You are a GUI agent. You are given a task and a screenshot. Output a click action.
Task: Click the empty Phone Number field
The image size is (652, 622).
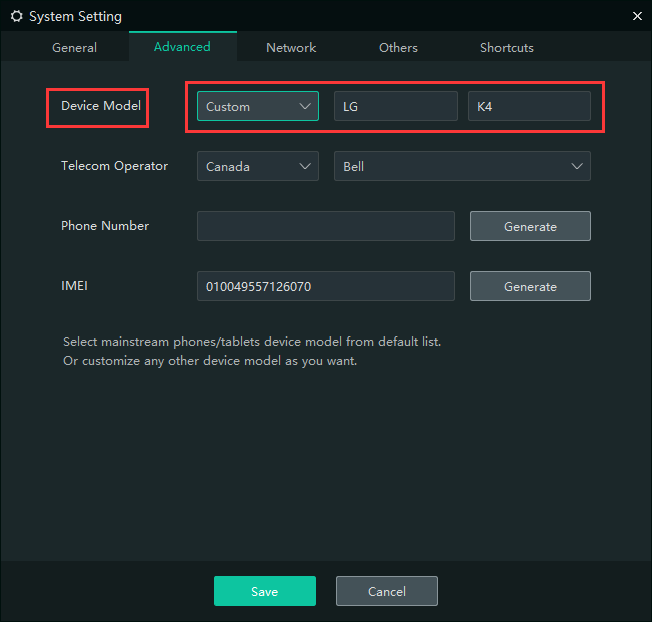pos(325,226)
